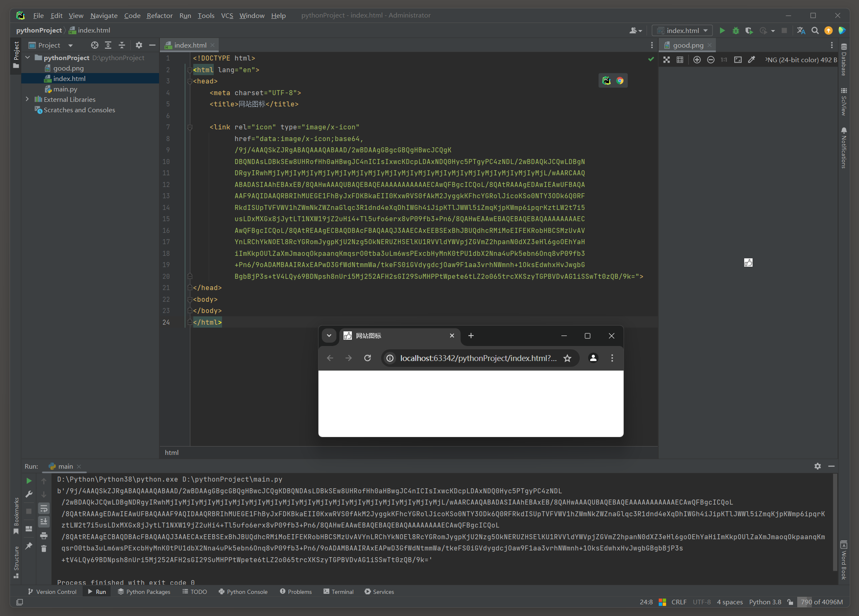Select the Window menu item
859x616 pixels.
252,15
